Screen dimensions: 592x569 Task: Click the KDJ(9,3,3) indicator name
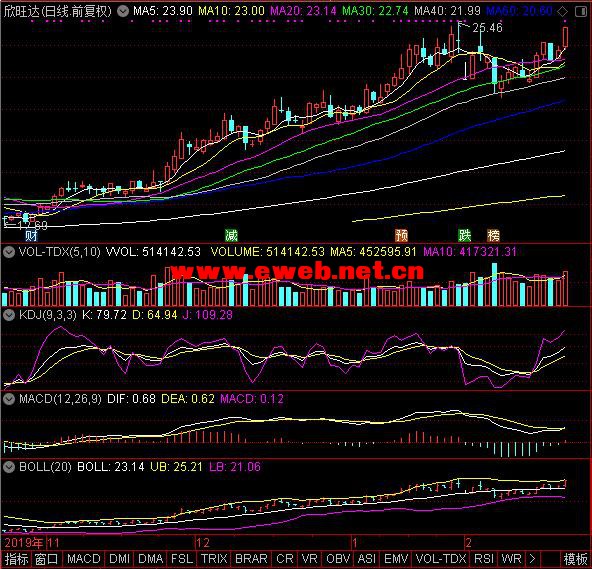coord(48,315)
